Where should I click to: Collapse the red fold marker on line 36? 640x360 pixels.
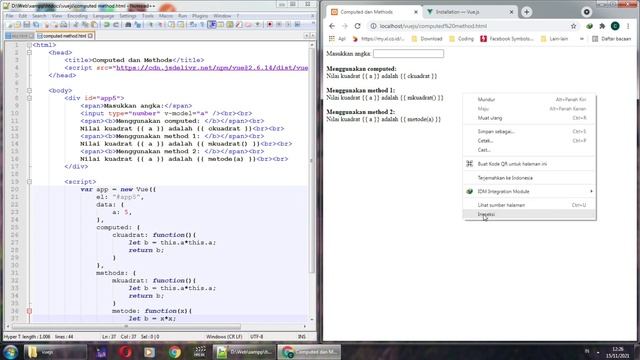coord(29,311)
